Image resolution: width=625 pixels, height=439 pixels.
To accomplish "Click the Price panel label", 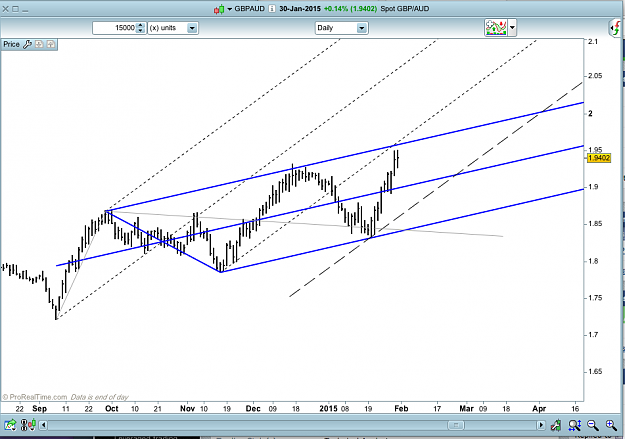I will pos(11,44).
